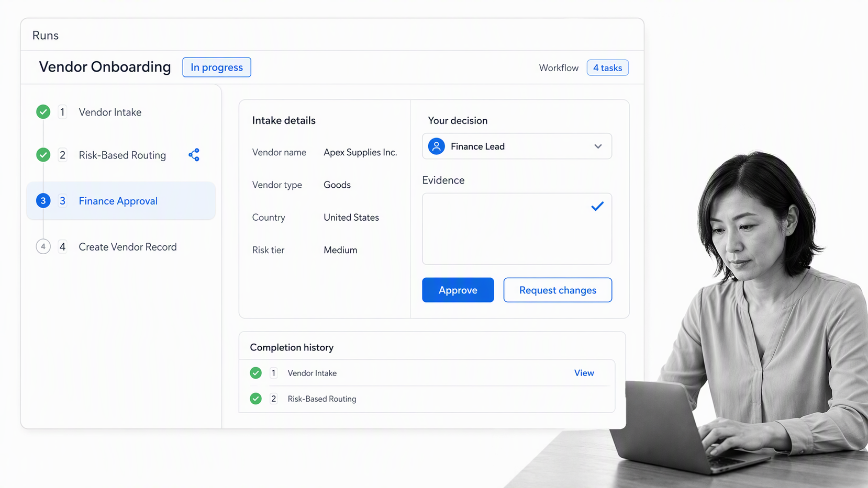The image size is (868, 488).
Task: Click the number 2 badge in completion history
Action: (273, 399)
